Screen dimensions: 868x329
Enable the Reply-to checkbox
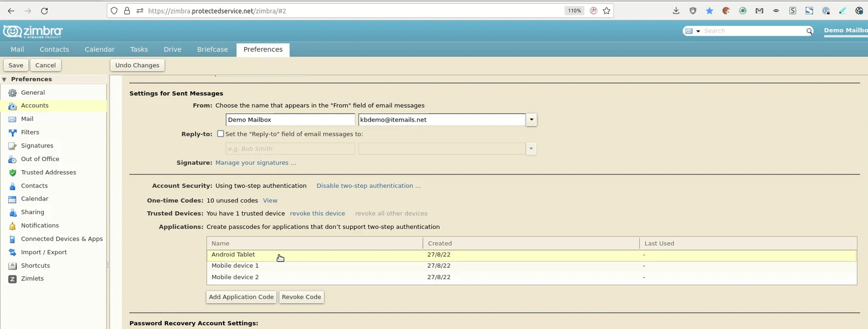220,133
